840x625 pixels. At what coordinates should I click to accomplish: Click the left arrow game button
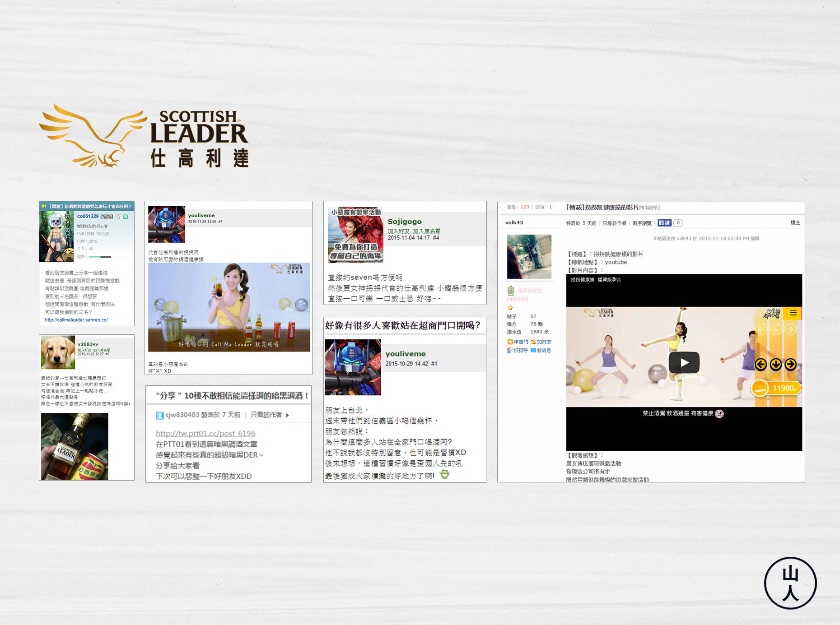pyautogui.click(x=761, y=364)
